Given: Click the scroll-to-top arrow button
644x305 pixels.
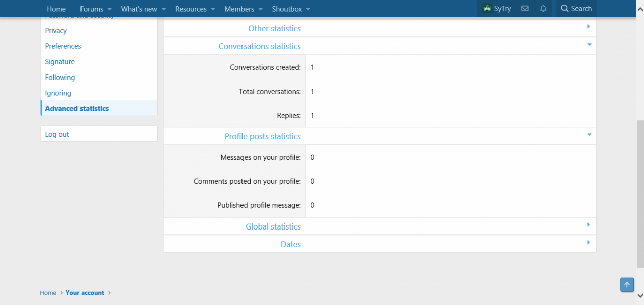Looking at the screenshot, I should pos(627,285).
